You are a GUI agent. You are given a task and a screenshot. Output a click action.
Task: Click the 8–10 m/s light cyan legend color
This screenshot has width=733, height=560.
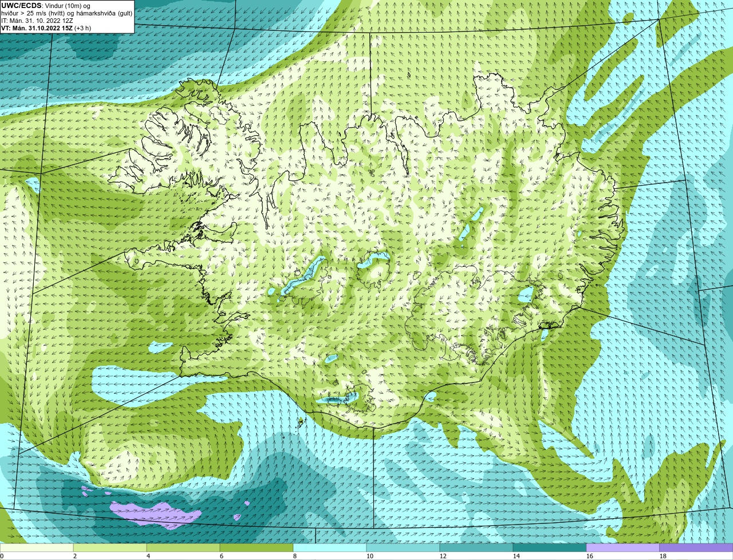point(330,547)
